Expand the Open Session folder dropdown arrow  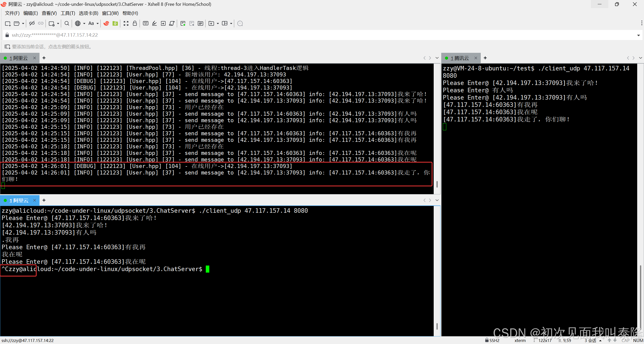pyautogui.click(x=23, y=23)
